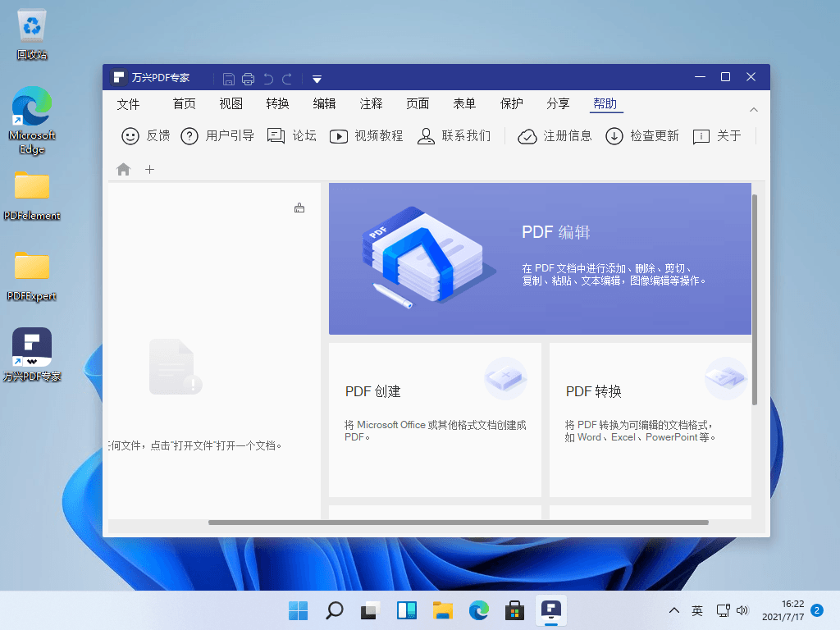Click the horizontal scrollbar thumb
This screenshot has width=840, height=630.
tap(459, 523)
